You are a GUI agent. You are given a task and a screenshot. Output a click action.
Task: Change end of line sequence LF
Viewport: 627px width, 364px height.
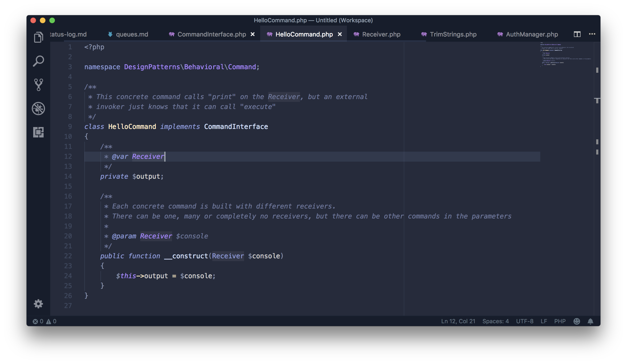[x=544, y=321]
